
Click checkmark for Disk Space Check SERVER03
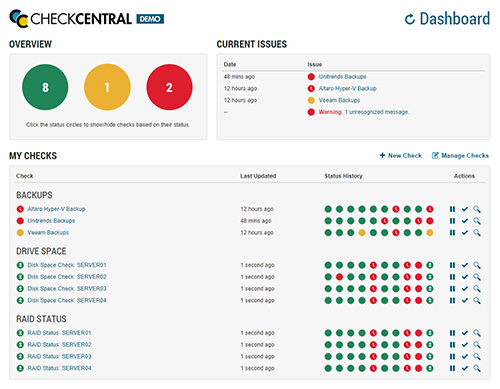pyautogui.click(x=465, y=289)
